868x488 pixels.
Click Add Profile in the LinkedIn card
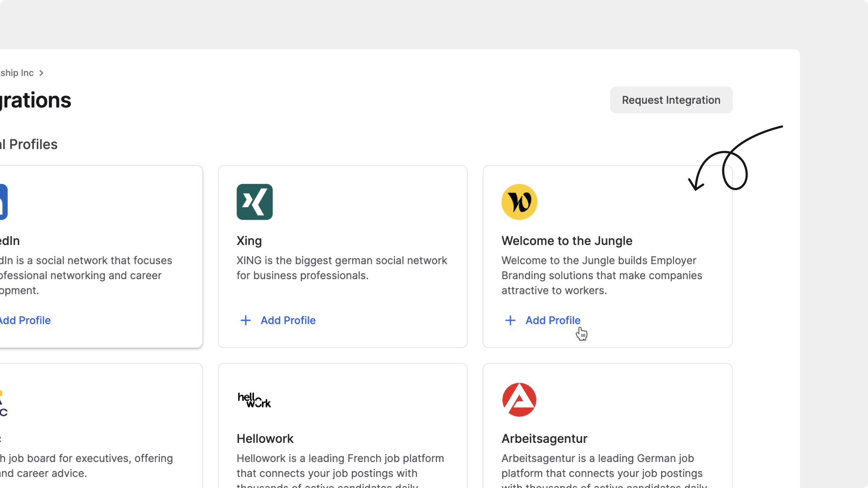pyautogui.click(x=25, y=320)
